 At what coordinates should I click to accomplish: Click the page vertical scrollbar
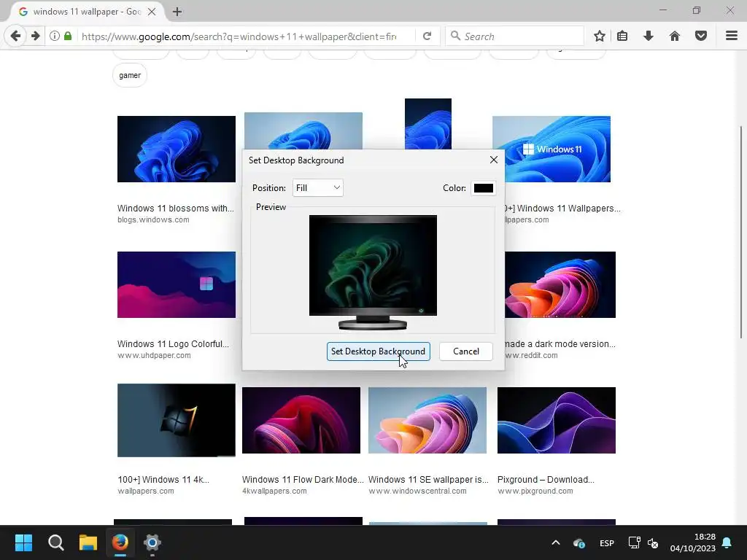(x=741, y=232)
